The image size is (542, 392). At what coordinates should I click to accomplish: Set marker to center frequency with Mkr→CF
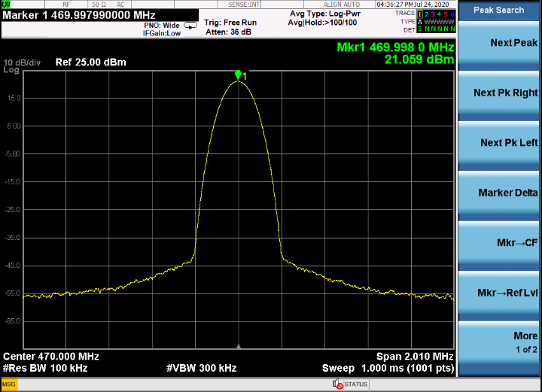[x=498, y=242]
